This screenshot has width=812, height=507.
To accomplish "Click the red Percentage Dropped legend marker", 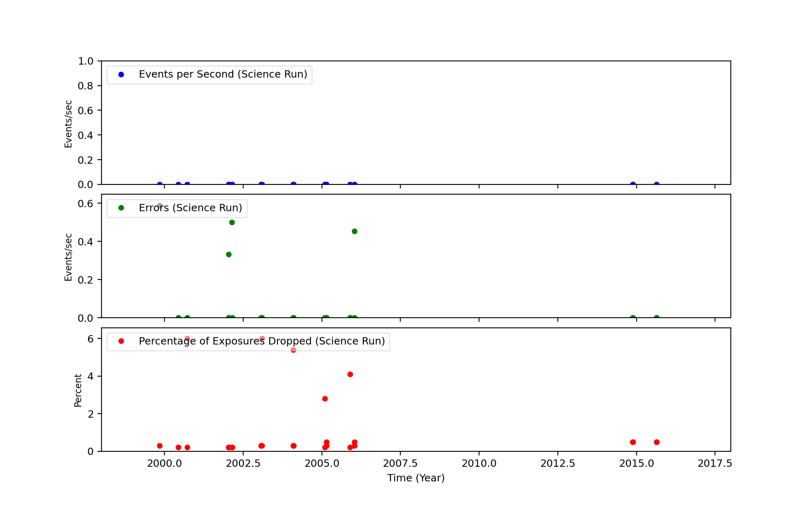I will click(x=121, y=341).
